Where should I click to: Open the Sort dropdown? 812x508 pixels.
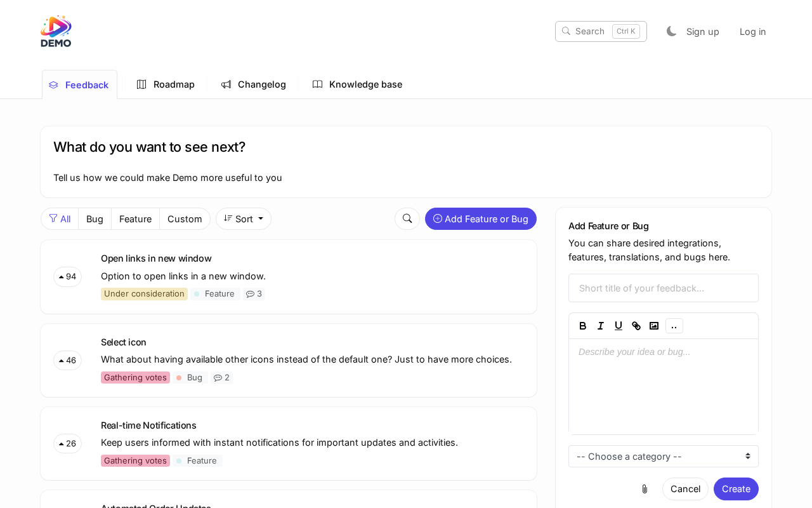(x=244, y=218)
